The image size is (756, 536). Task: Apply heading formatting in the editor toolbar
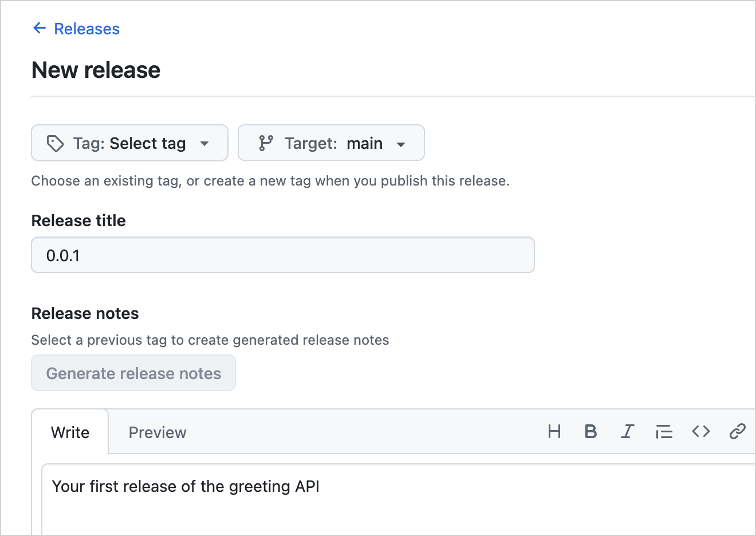[554, 432]
